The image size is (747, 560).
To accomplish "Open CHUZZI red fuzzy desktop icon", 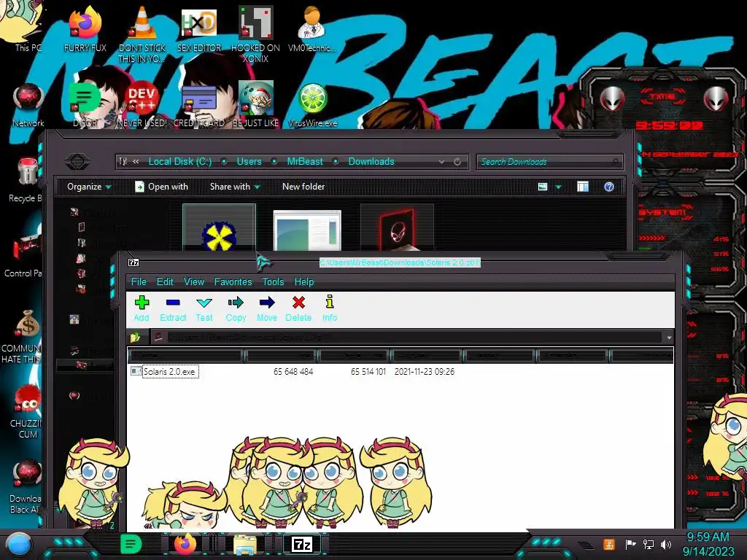I will pos(26,412).
